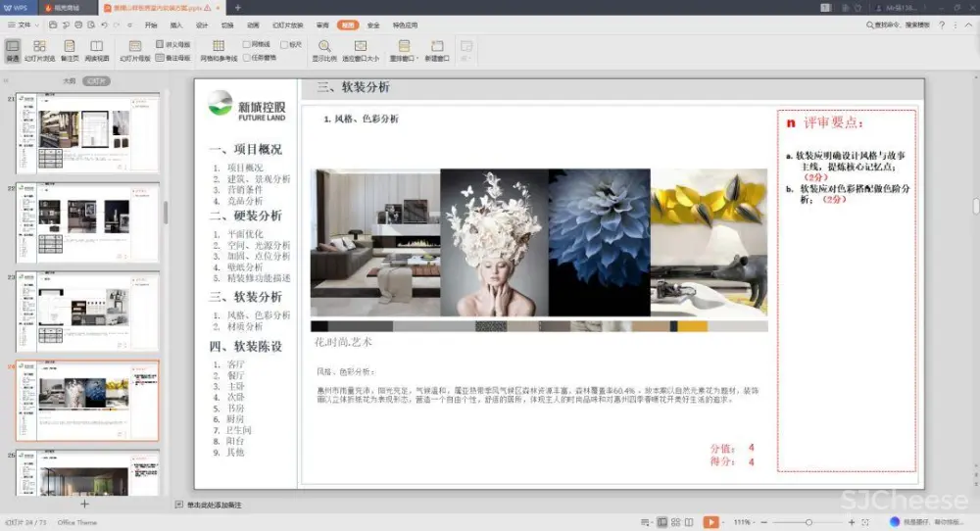
Task: Expand the Arrange Windows dropdown (重排窗口)
Action: tap(404, 50)
